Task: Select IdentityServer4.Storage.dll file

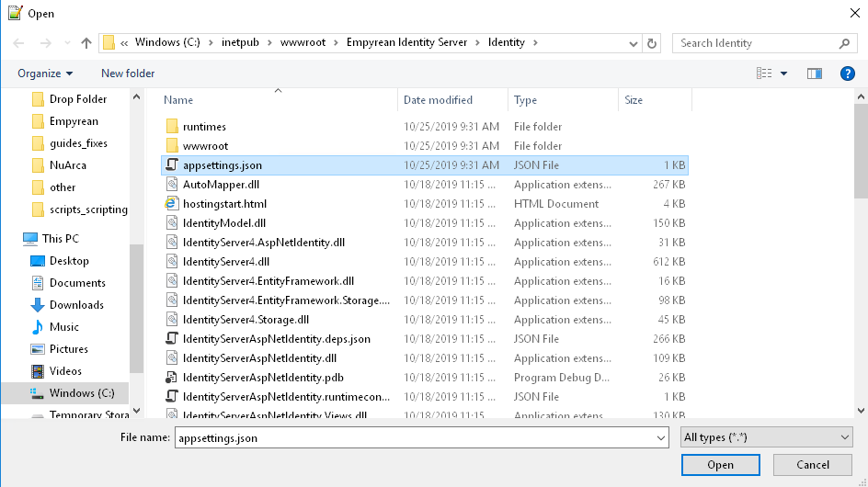Action: point(246,320)
